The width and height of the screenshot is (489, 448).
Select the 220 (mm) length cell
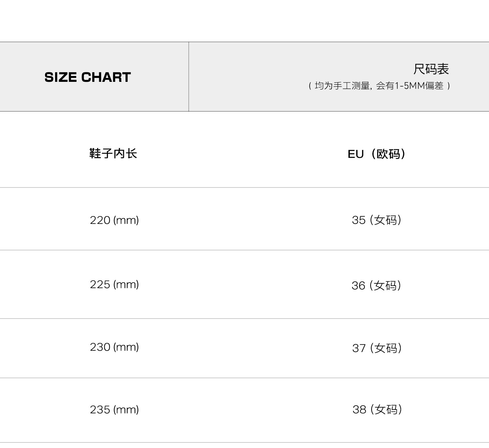(114, 220)
